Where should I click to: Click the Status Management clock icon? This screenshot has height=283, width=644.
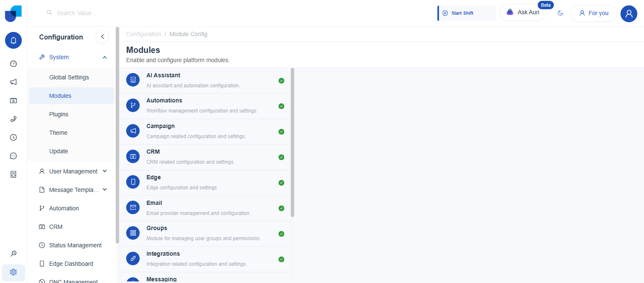tap(42, 245)
